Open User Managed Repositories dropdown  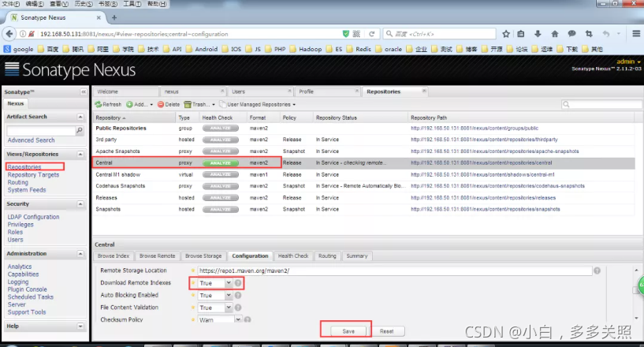click(x=258, y=104)
